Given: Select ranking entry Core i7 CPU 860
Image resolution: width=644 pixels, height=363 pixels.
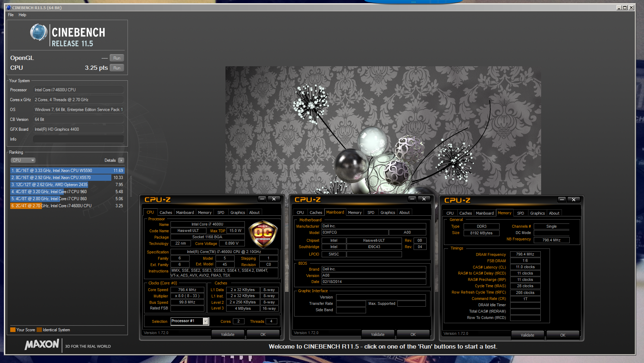Looking at the screenshot, I should tap(67, 199).
